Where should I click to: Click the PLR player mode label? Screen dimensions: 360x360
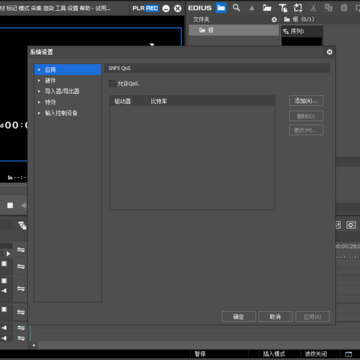138,8
